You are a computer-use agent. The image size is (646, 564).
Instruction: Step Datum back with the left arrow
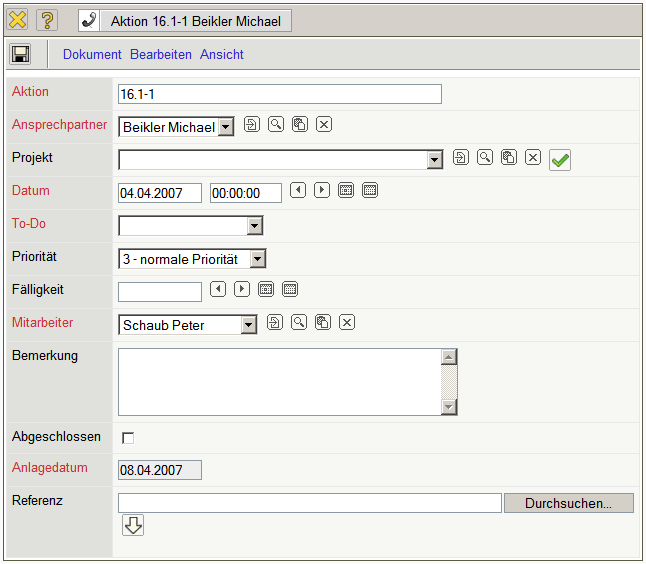298,190
